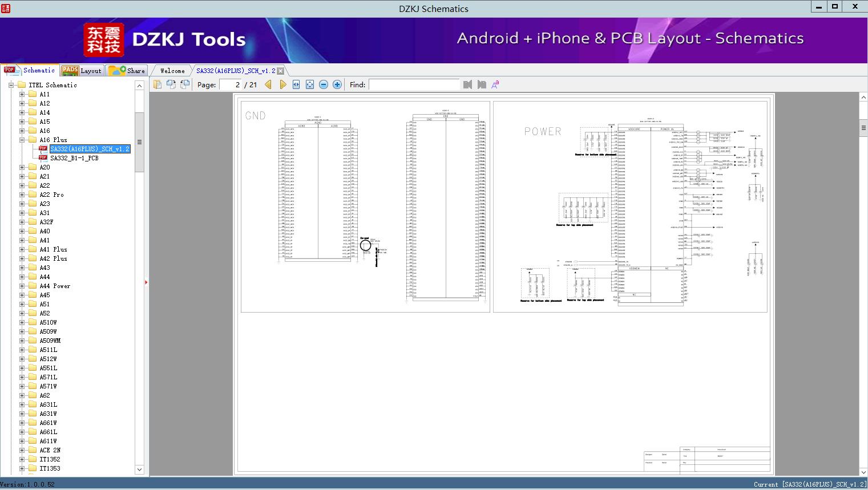Screen dimensions: 868x490
Task: Click the Version:1.0.0.52 status text
Action: 27,484
